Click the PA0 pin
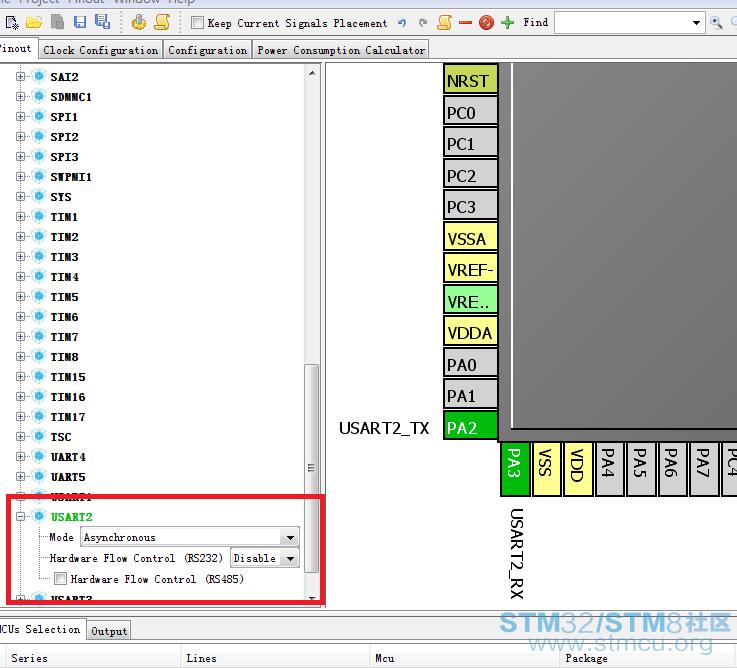This screenshot has width=737, height=668. point(470,363)
